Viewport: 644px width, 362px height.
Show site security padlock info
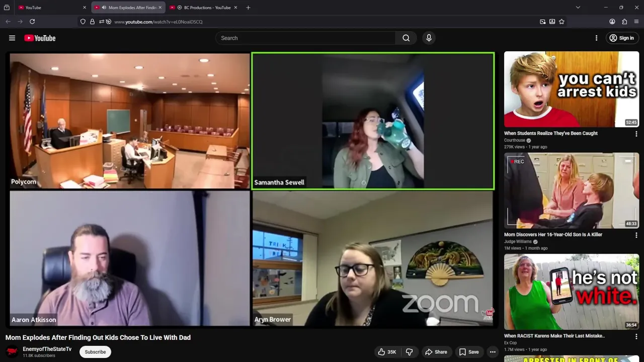click(x=92, y=22)
